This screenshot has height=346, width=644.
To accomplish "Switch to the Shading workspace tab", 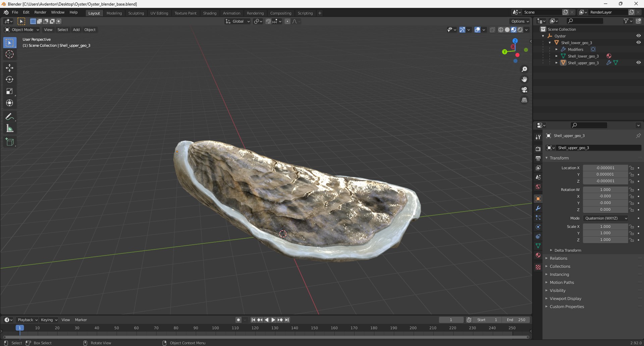I will 210,13.
